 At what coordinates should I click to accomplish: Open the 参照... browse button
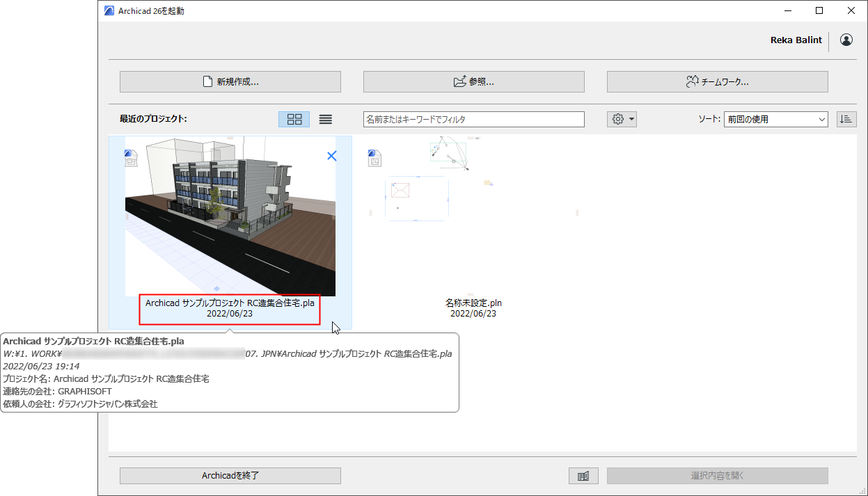tap(474, 81)
